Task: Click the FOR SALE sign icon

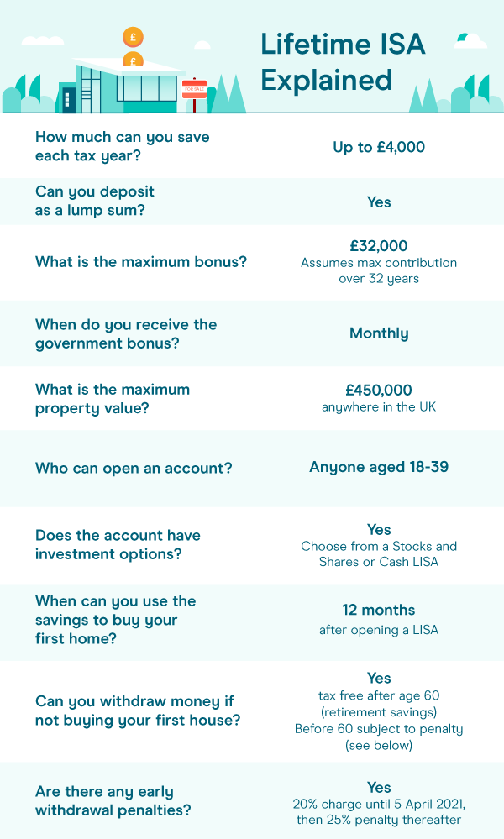Action: 194,89
